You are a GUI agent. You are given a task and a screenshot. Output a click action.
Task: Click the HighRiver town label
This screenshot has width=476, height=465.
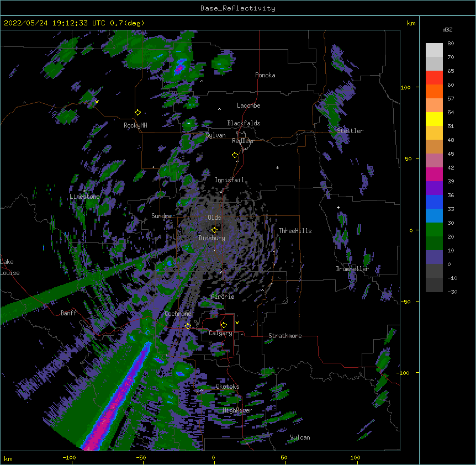237,410
